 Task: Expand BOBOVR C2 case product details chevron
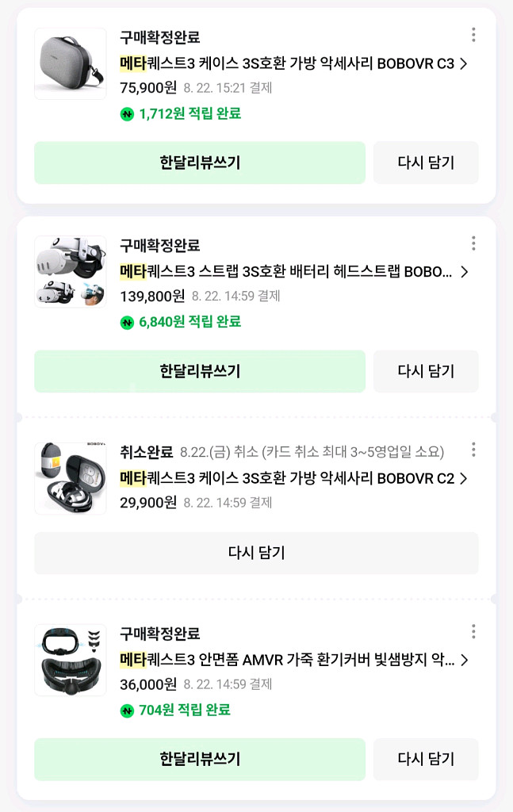(464, 479)
